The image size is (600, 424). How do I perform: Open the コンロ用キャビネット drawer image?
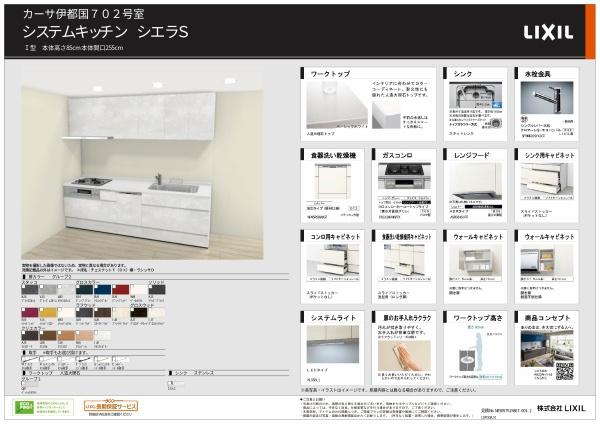[333, 260]
